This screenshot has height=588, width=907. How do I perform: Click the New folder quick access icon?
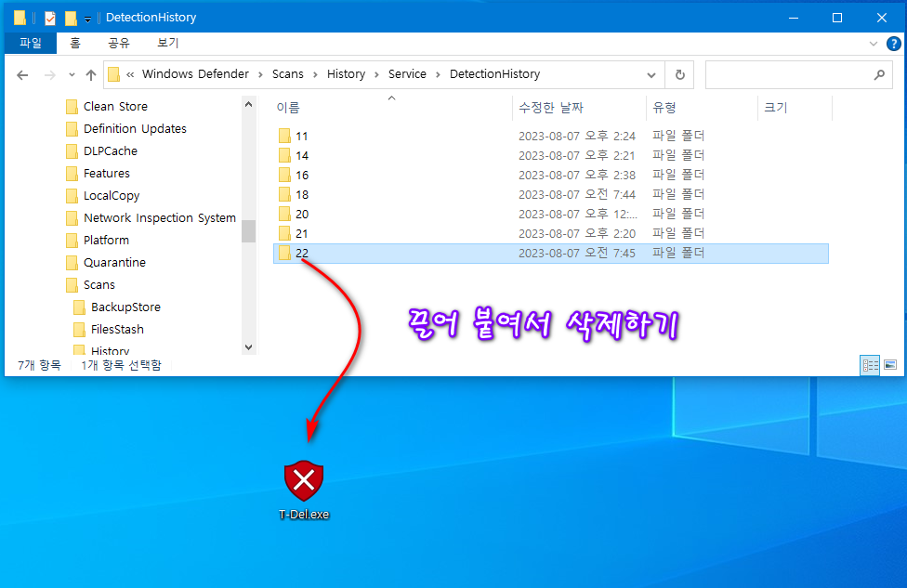click(71, 19)
